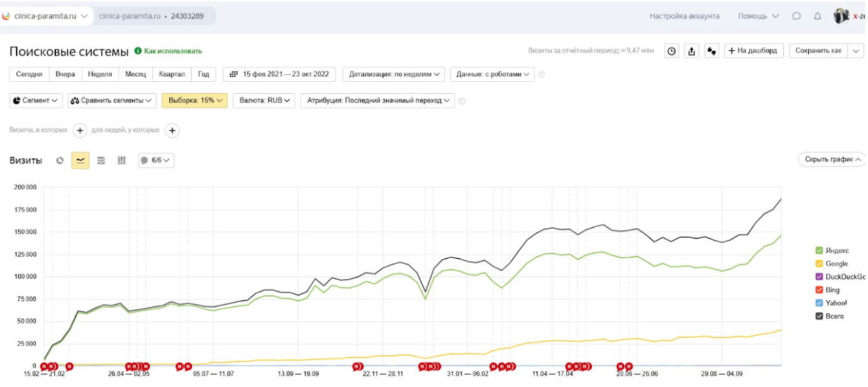This screenshot has width=868, height=387.
Task: Click the Сохранить как button
Action: (818, 51)
